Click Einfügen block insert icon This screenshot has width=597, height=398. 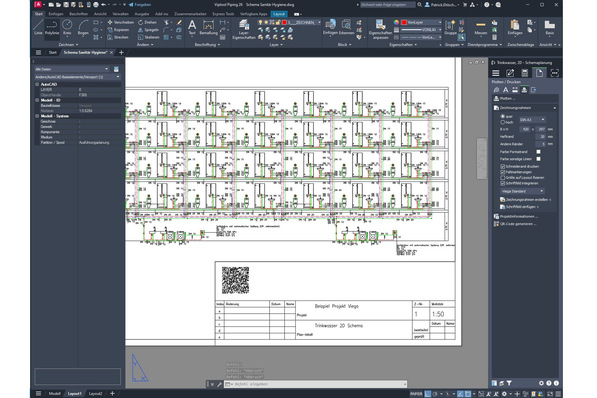coord(330,27)
